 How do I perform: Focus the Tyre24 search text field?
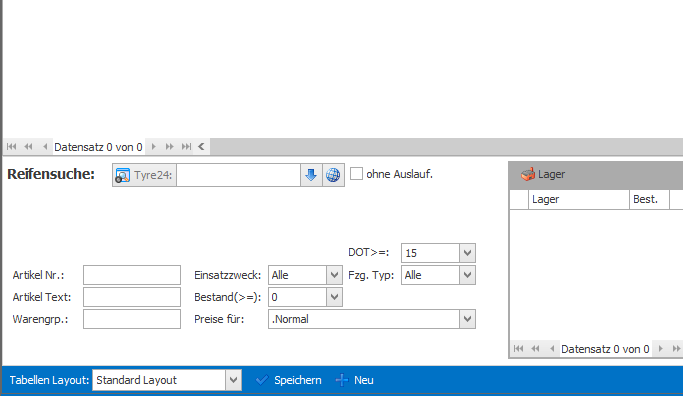[238, 175]
